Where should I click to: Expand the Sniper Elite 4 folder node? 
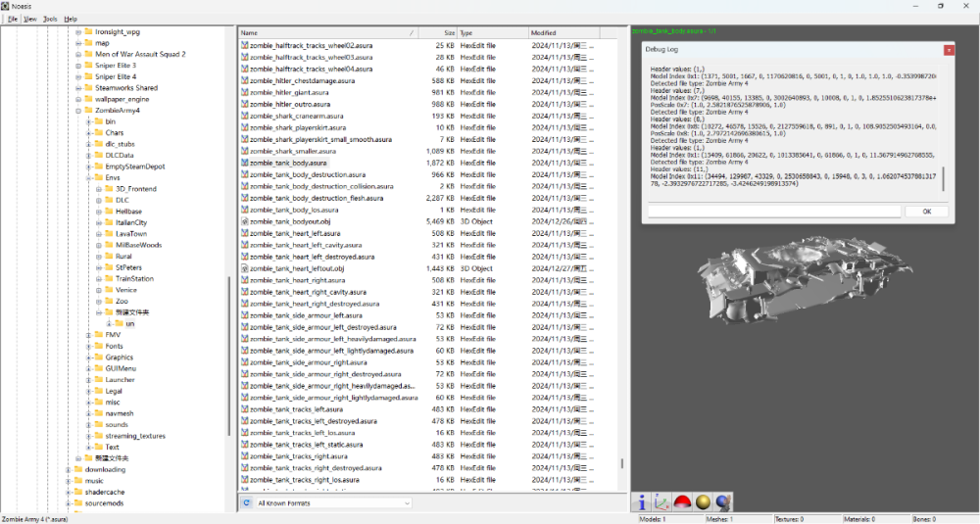click(77, 76)
